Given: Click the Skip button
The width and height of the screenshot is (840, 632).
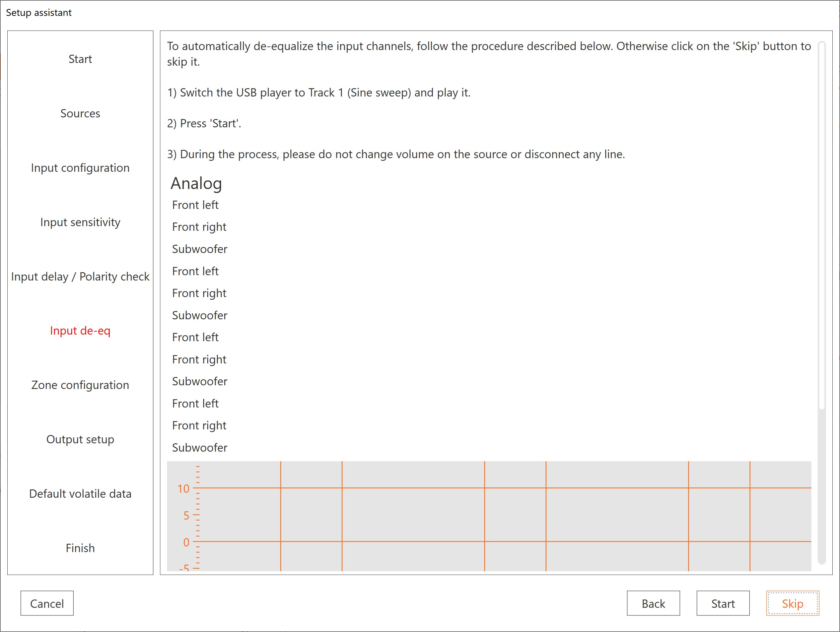Looking at the screenshot, I should click(792, 603).
